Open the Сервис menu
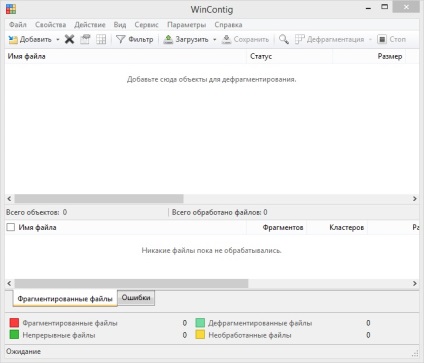 pos(146,25)
